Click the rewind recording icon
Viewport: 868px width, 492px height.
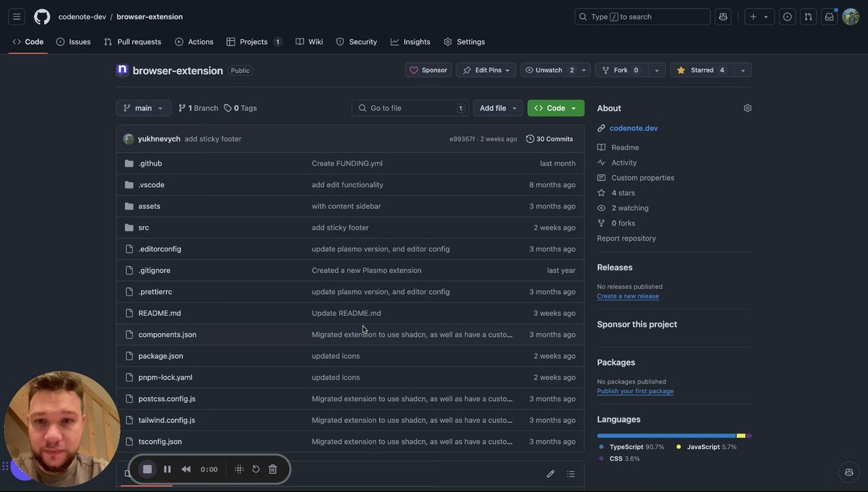186,469
